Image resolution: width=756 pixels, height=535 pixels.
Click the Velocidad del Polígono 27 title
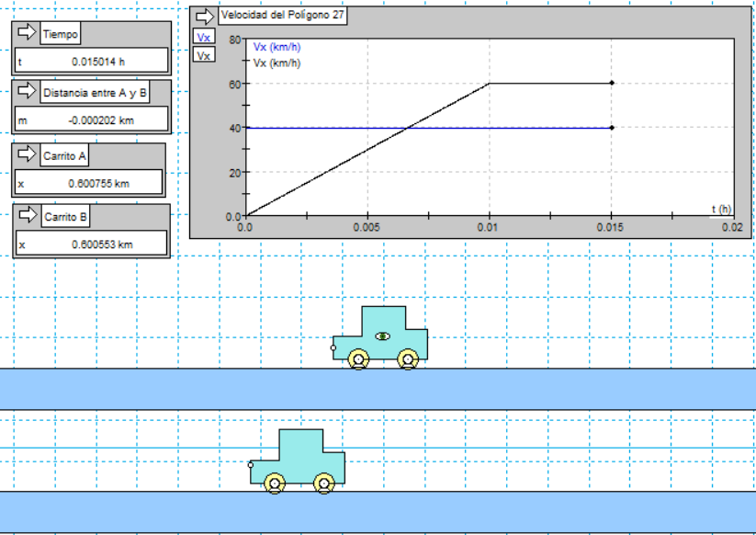pyautogui.click(x=283, y=16)
